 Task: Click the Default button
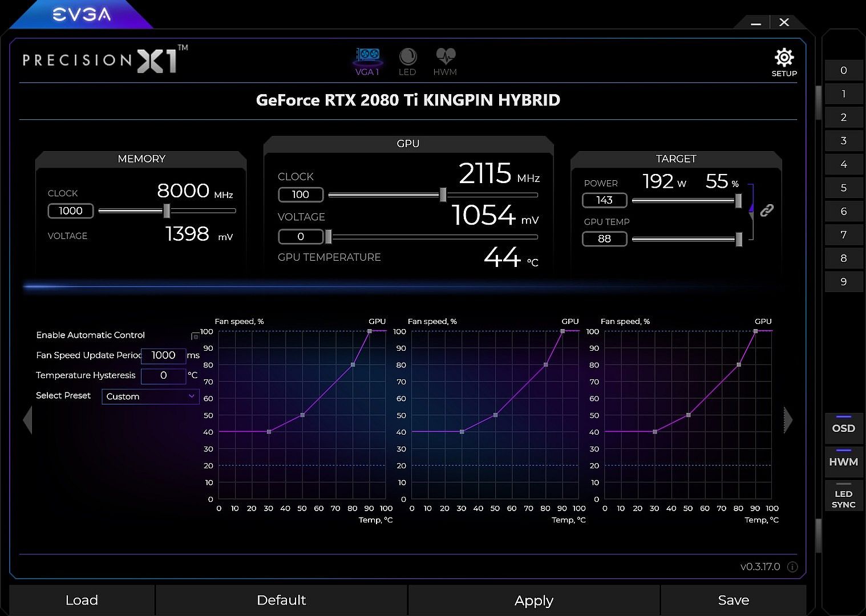[x=281, y=600]
